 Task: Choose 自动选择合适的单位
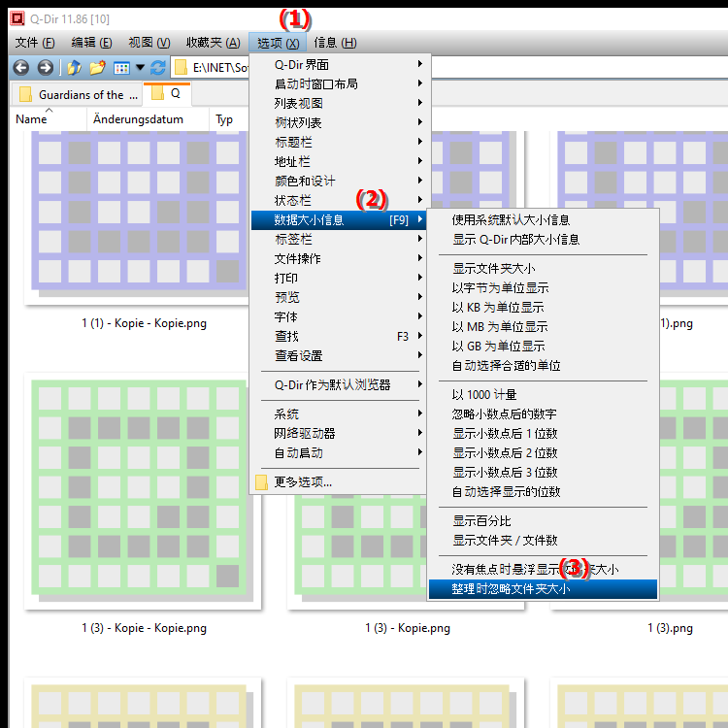point(543,365)
